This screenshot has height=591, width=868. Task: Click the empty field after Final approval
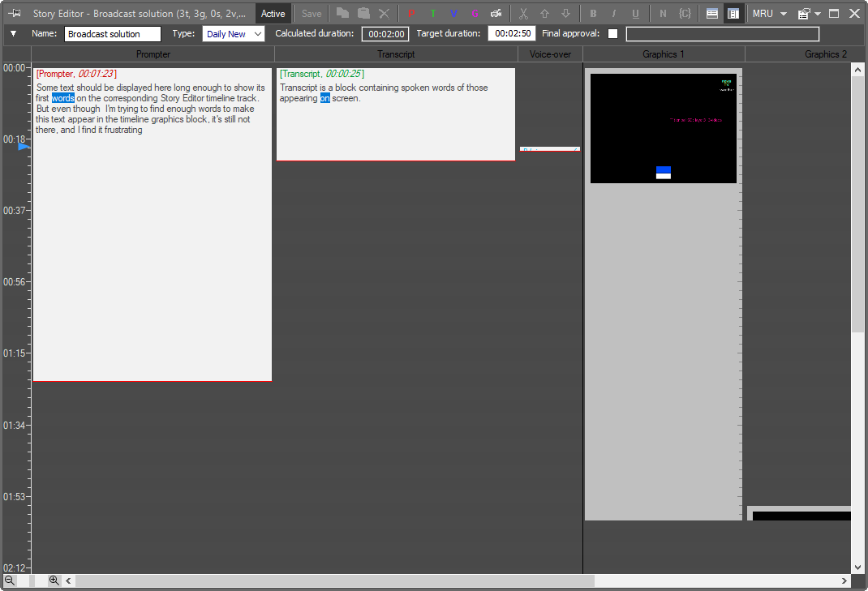723,34
